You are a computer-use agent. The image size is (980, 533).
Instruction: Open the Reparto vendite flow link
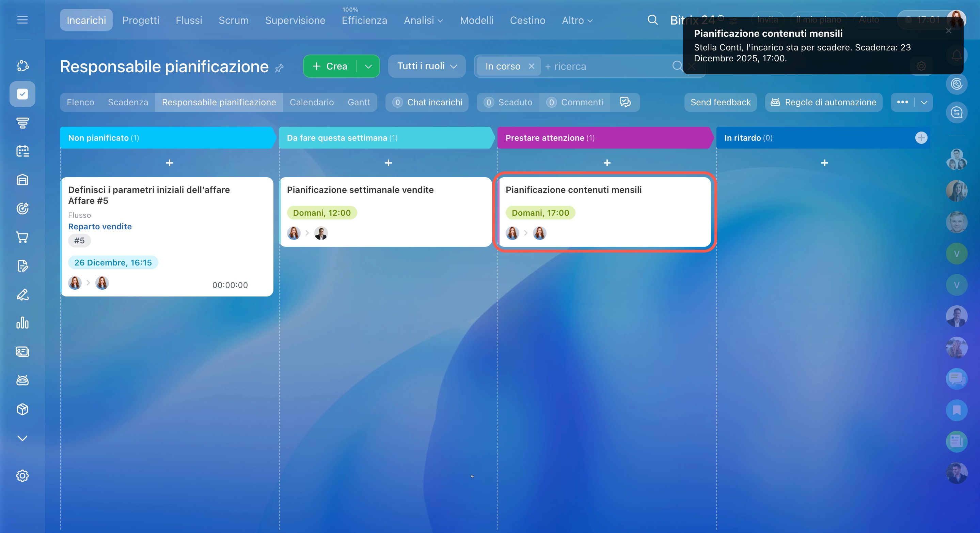(100, 227)
